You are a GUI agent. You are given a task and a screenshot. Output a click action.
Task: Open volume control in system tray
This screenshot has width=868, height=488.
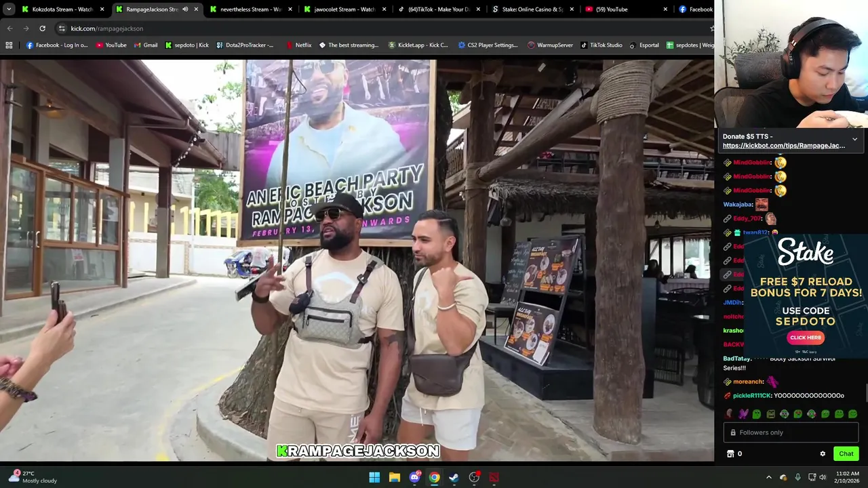point(823,477)
